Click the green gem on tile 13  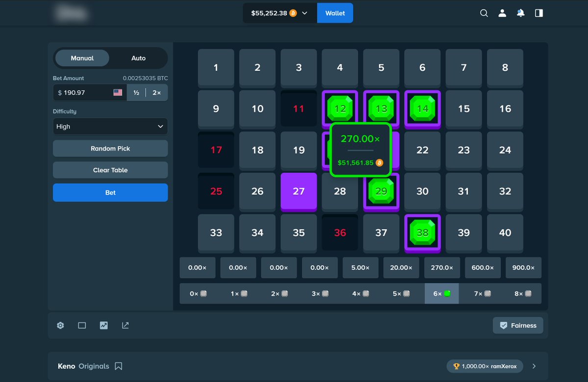(x=381, y=109)
